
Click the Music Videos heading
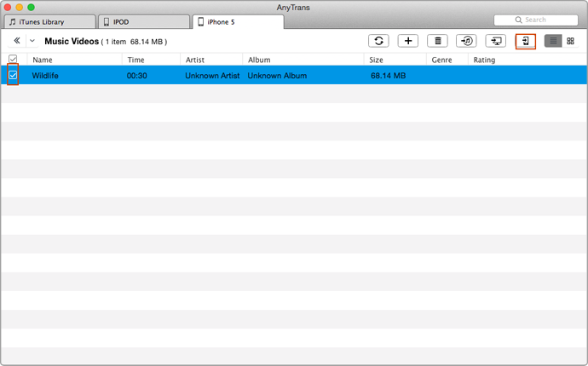pos(72,41)
